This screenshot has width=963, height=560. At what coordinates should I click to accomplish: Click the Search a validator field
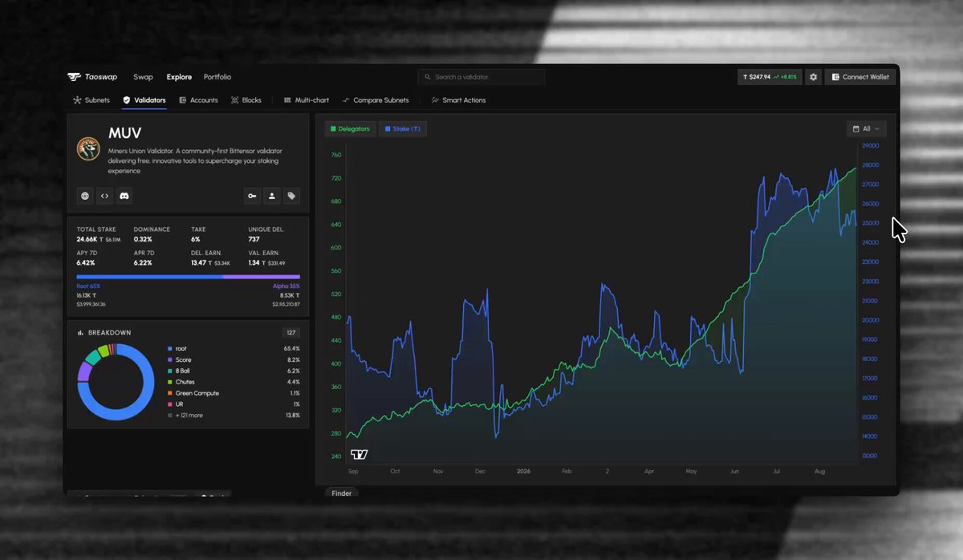(x=481, y=77)
